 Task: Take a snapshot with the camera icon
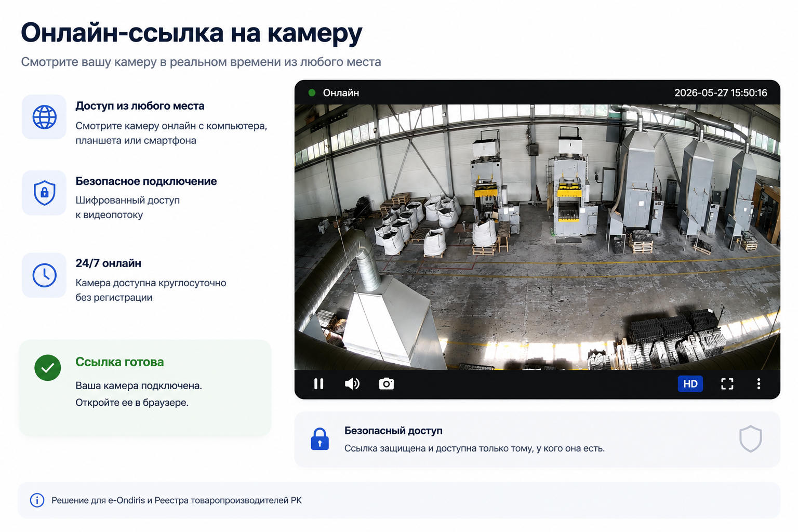[387, 384]
